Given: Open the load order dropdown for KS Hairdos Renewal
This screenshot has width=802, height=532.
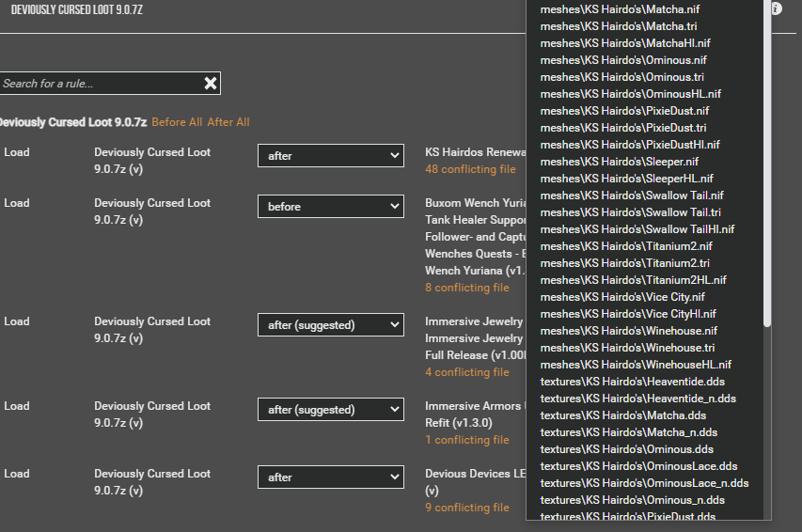Looking at the screenshot, I should 330,155.
